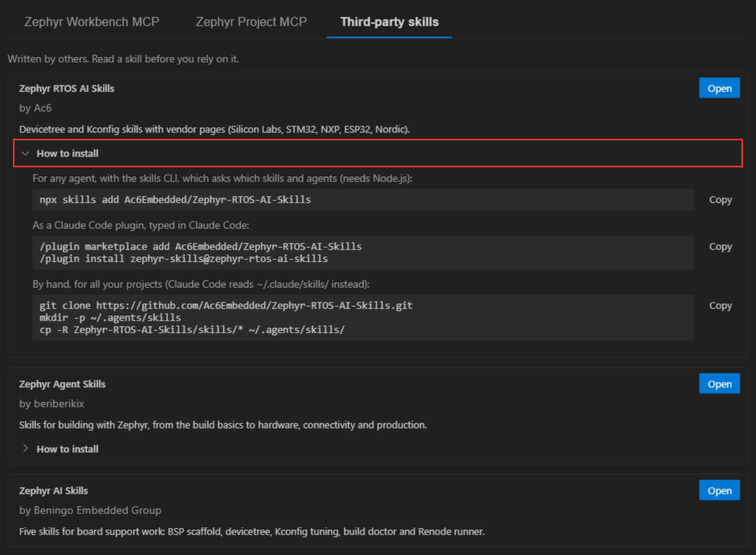Image resolution: width=756 pixels, height=555 pixels.
Task: Open the Zephyr AI Skills page
Action: coord(719,490)
